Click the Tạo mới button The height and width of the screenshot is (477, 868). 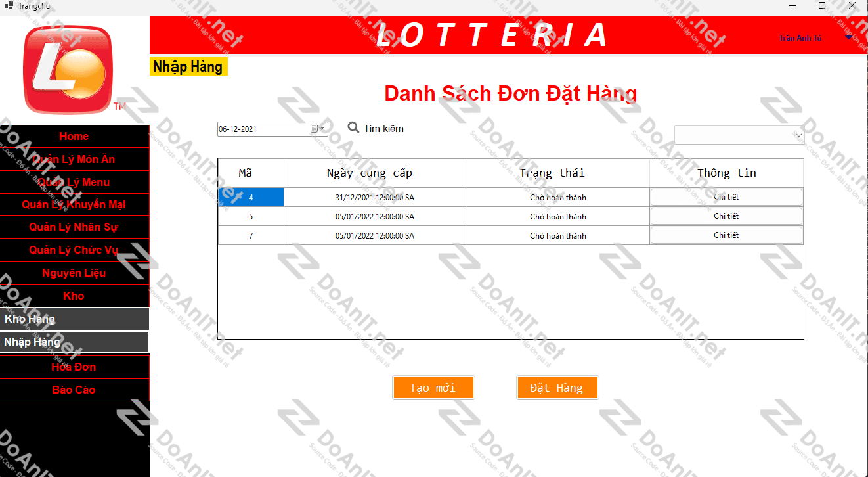[x=433, y=388]
